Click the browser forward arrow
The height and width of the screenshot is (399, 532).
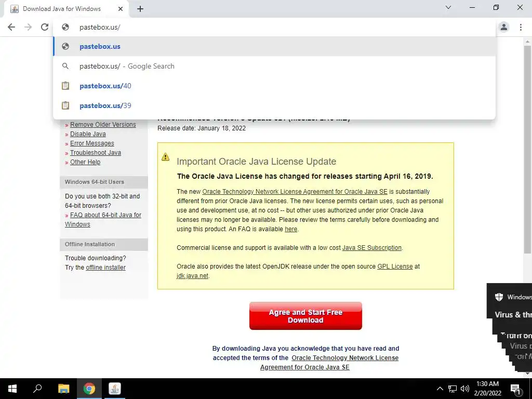click(x=28, y=27)
